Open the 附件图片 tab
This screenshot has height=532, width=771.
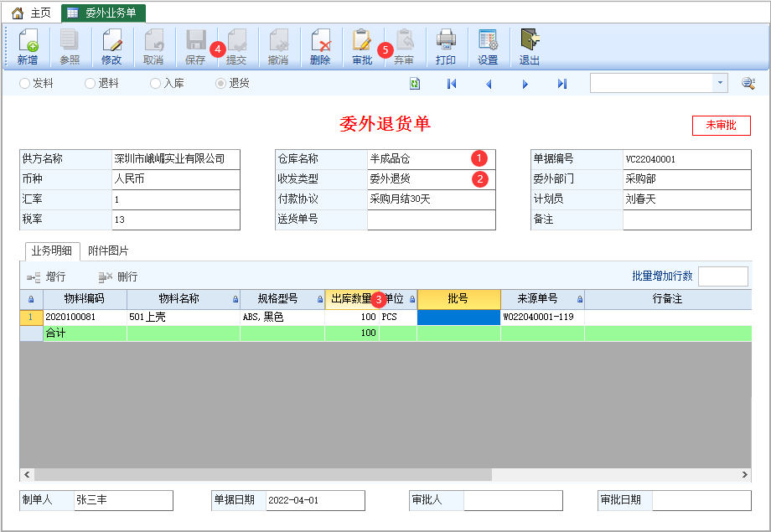(107, 251)
